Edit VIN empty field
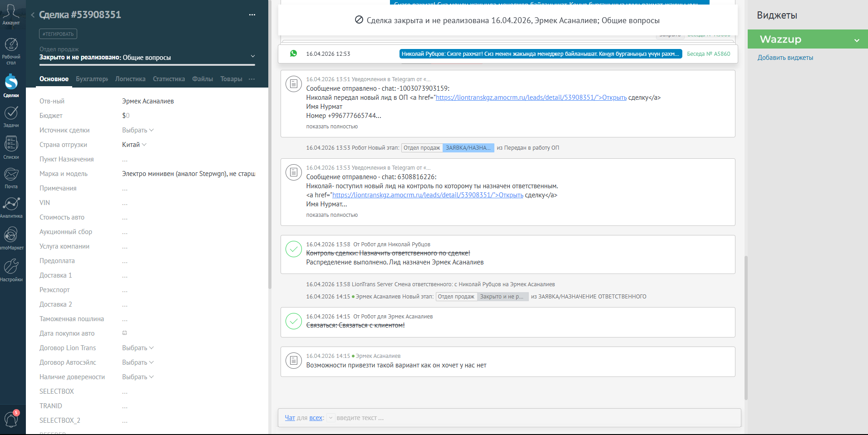This screenshot has width=868, height=435. (188, 203)
